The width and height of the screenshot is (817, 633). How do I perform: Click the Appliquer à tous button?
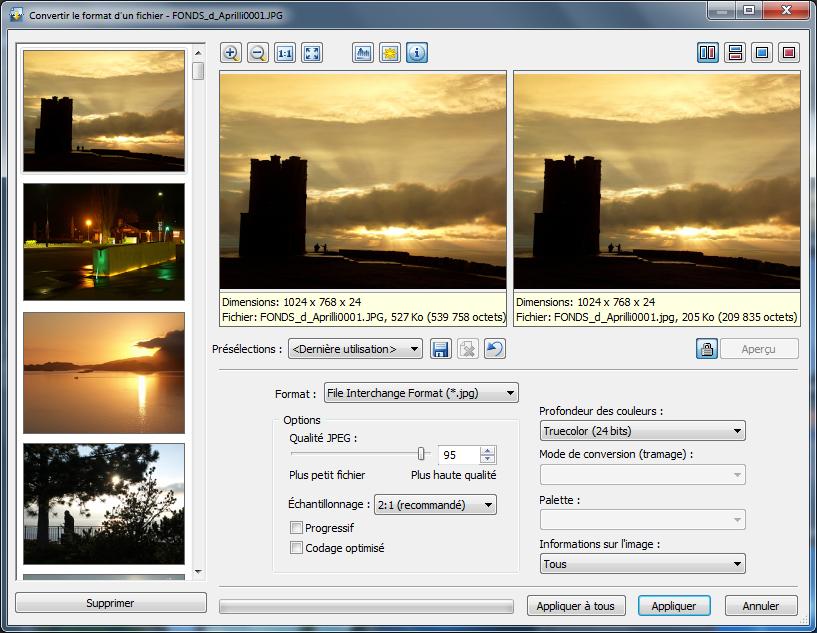click(575, 606)
